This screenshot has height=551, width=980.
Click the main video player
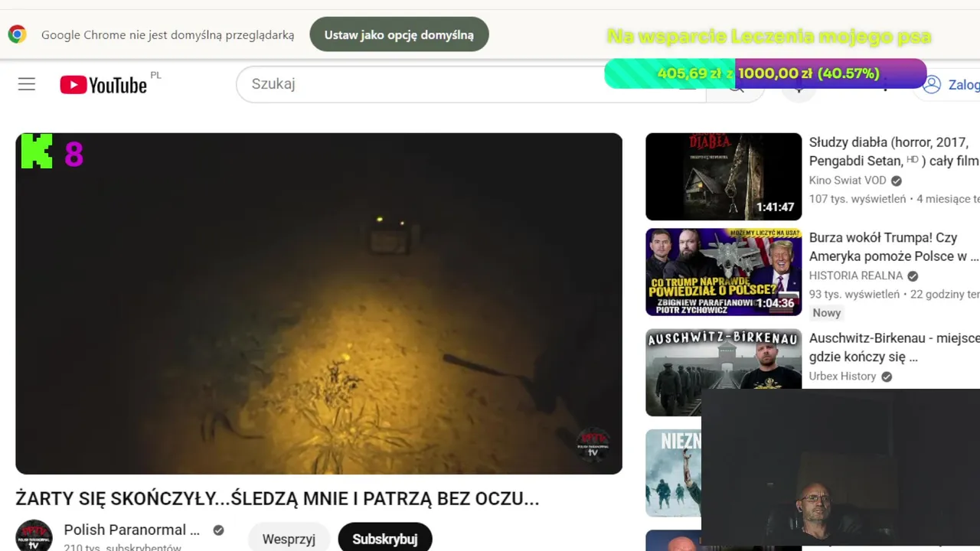coord(318,303)
